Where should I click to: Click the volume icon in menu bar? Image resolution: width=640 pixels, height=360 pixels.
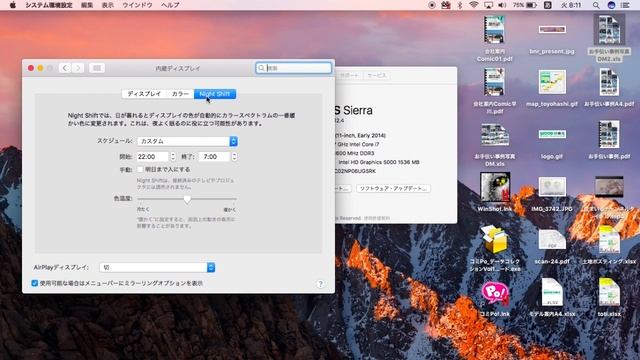coord(502,5)
